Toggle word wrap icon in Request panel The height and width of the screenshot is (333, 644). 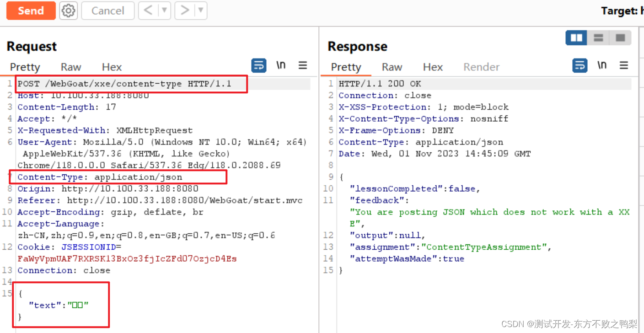(x=258, y=65)
